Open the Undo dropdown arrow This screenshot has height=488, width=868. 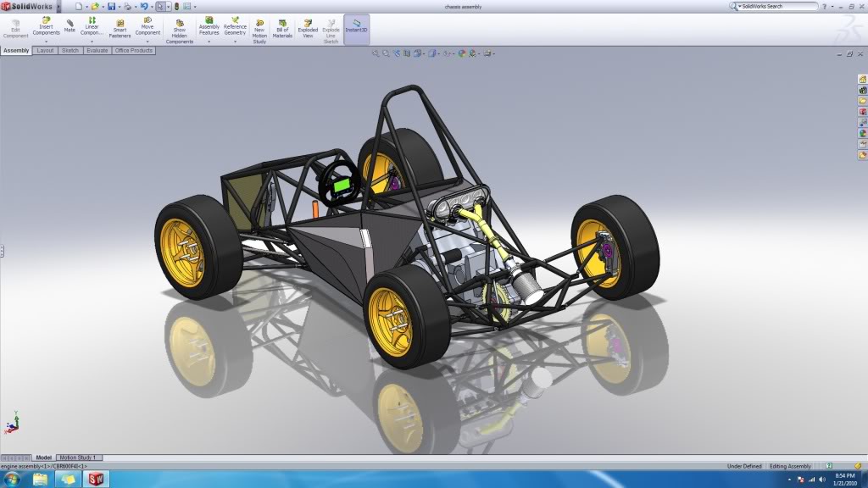[x=152, y=7]
